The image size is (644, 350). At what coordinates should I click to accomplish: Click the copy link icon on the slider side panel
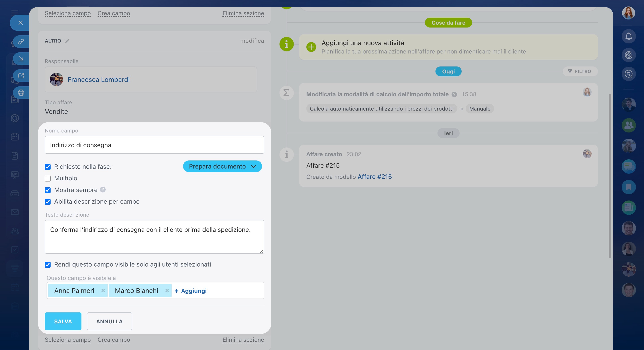(x=21, y=41)
